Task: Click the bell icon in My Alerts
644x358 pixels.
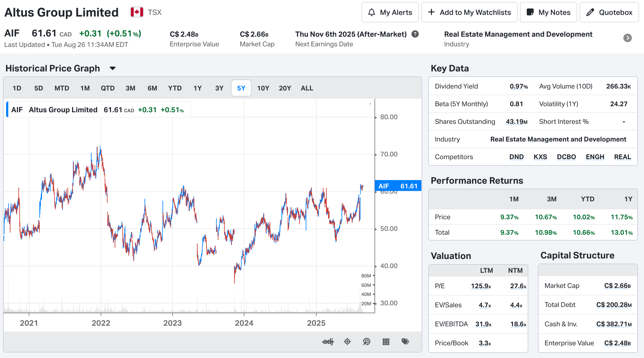Action: (372, 12)
